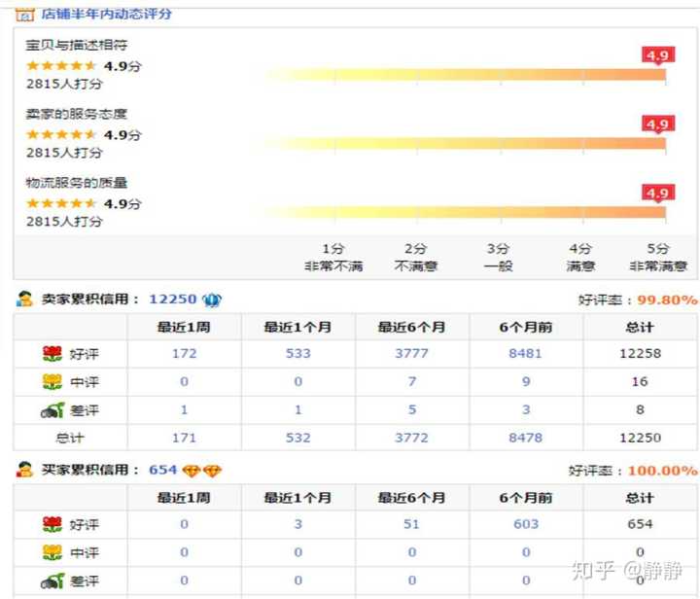This screenshot has width=700, height=599.
Task: Click the 最近1周 column header in seller table
Action: click(x=184, y=327)
